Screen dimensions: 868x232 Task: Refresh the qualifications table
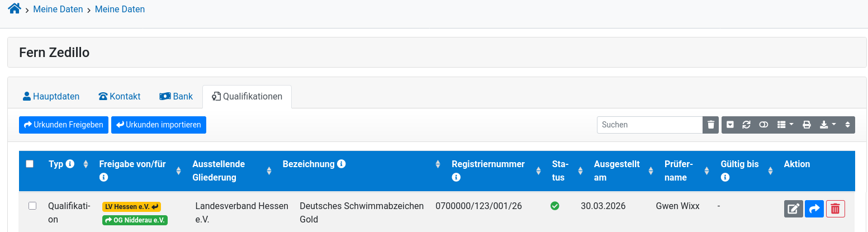coord(746,125)
